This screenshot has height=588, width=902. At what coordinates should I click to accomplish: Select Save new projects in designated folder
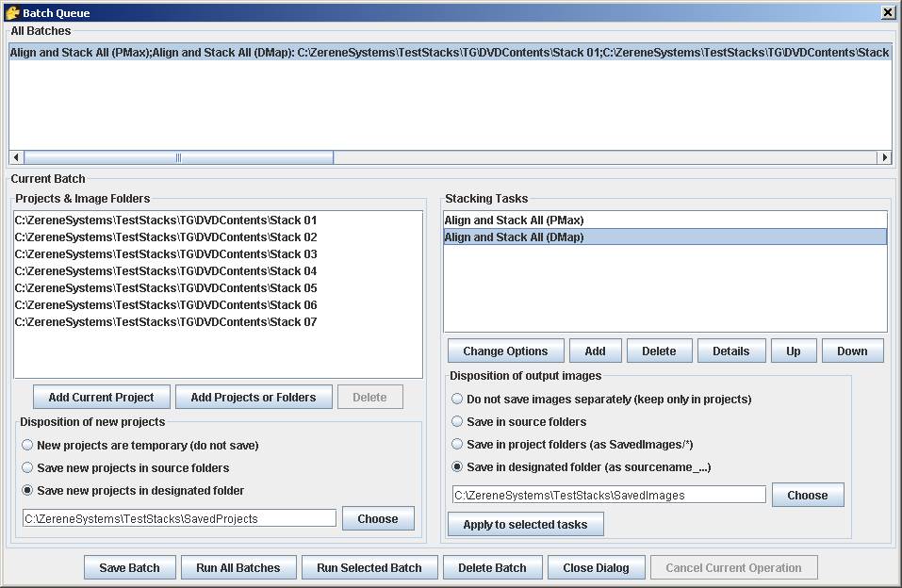133,491
